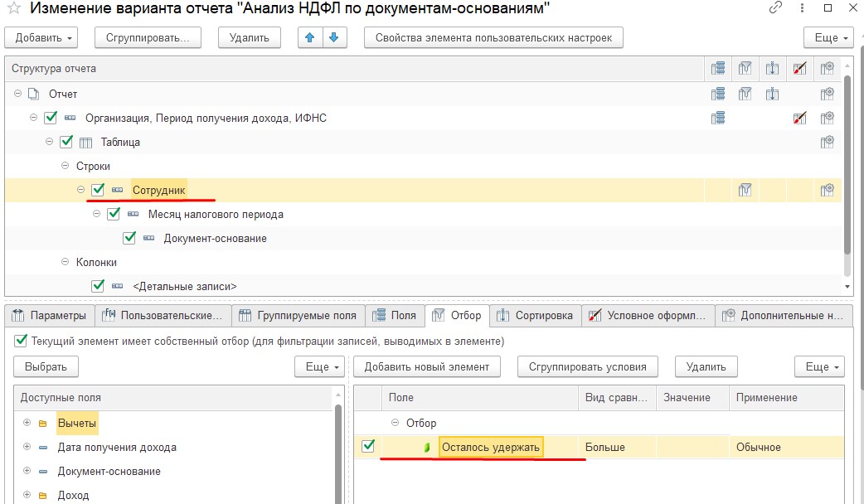Click the report structure vertical scrollbar
The height and width of the screenshot is (504, 864).
847,165
